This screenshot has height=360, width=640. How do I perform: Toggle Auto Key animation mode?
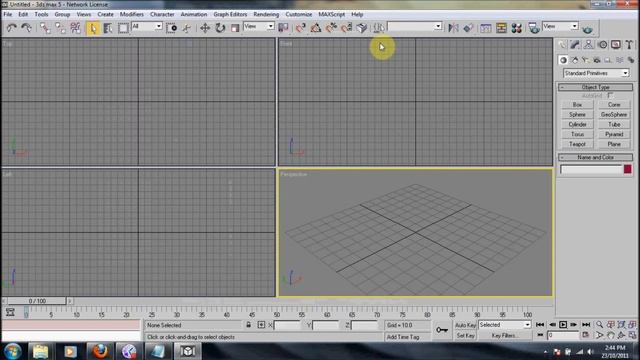click(465, 325)
